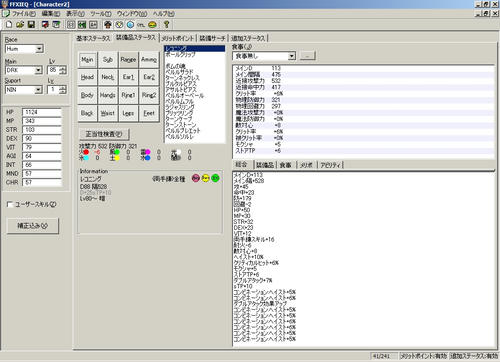500x362 pixels.
Task: Click the Save floppy disk icon
Action: (x=31, y=24)
